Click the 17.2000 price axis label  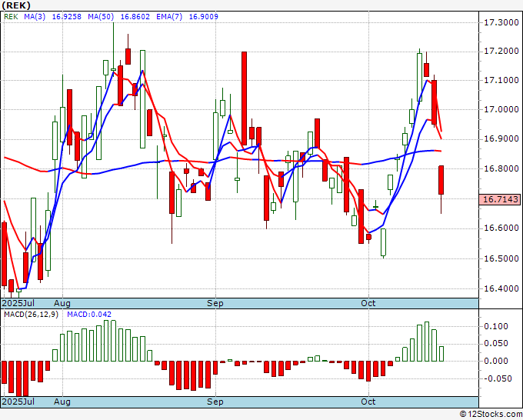(x=501, y=51)
